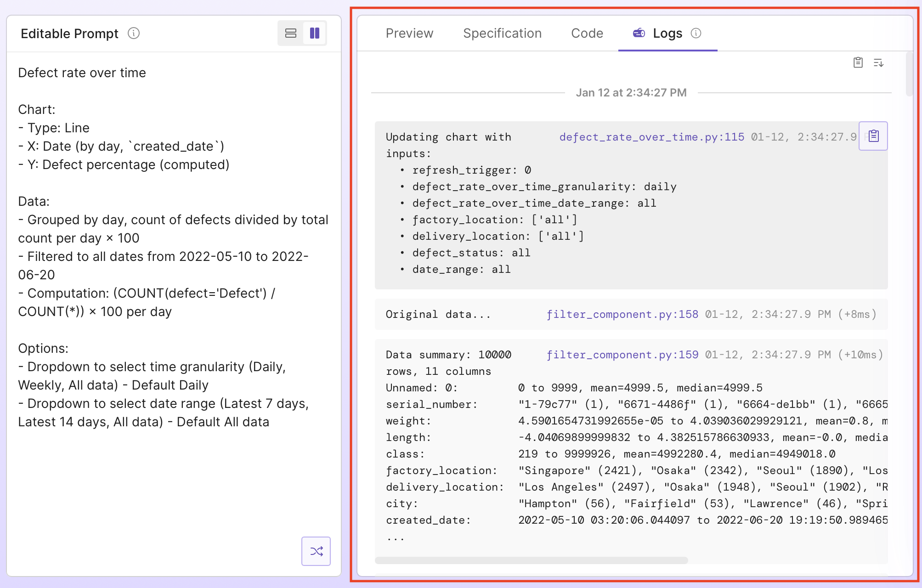Screen dimensions: 922x588
Task: Click the Logs panel vertical scrollbar
Action: [909, 73]
